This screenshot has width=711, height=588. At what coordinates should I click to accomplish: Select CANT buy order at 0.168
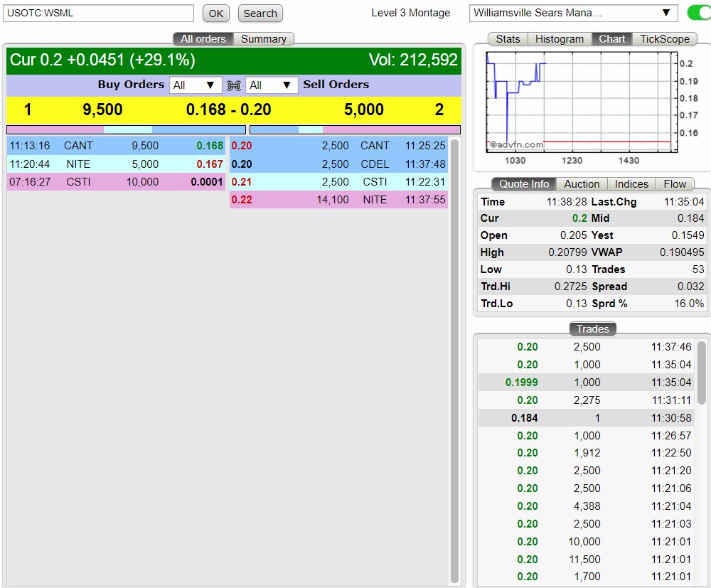tap(116, 146)
